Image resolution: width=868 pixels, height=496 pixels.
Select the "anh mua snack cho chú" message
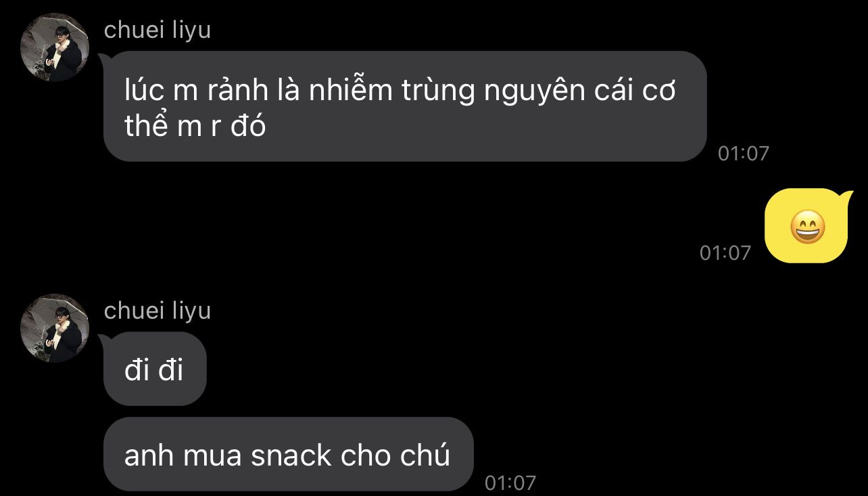(x=288, y=454)
